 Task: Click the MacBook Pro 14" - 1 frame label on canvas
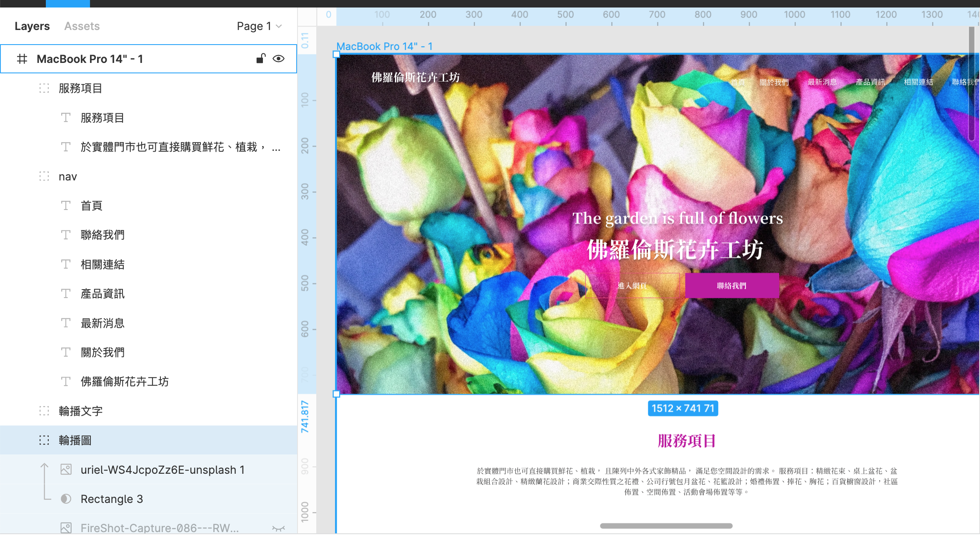tap(384, 46)
